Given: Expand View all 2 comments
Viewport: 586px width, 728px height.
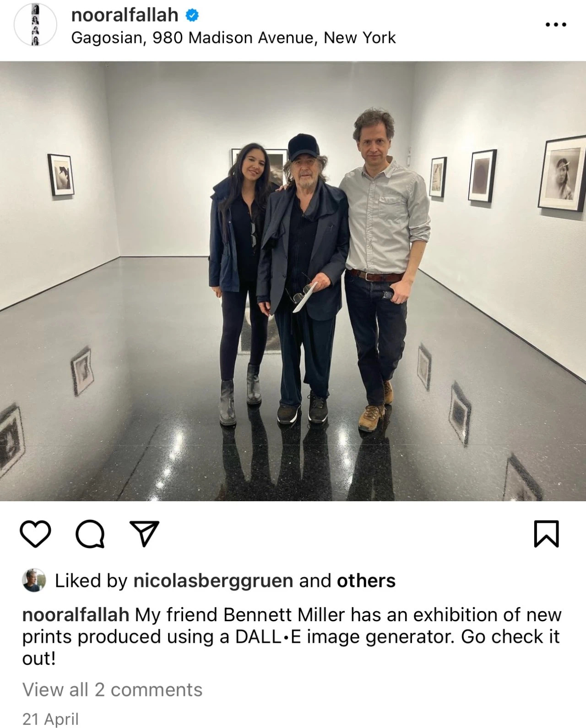Looking at the screenshot, I should (x=112, y=690).
